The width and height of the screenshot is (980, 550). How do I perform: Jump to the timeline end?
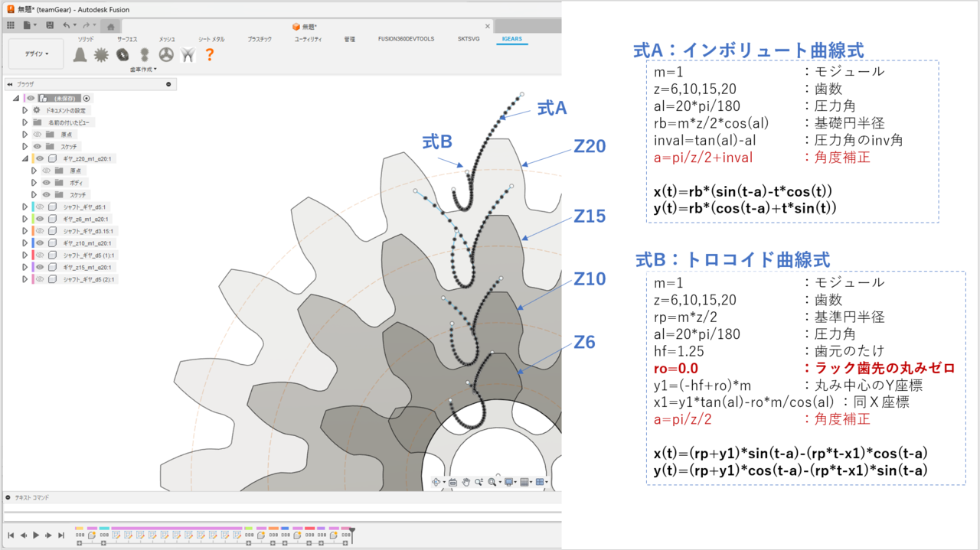pyautogui.click(x=61, y=535)
